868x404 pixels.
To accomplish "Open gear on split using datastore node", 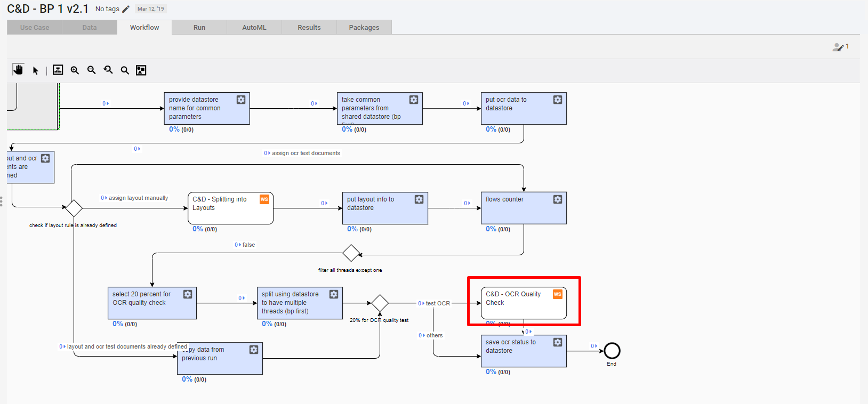I will pos(334,294).
